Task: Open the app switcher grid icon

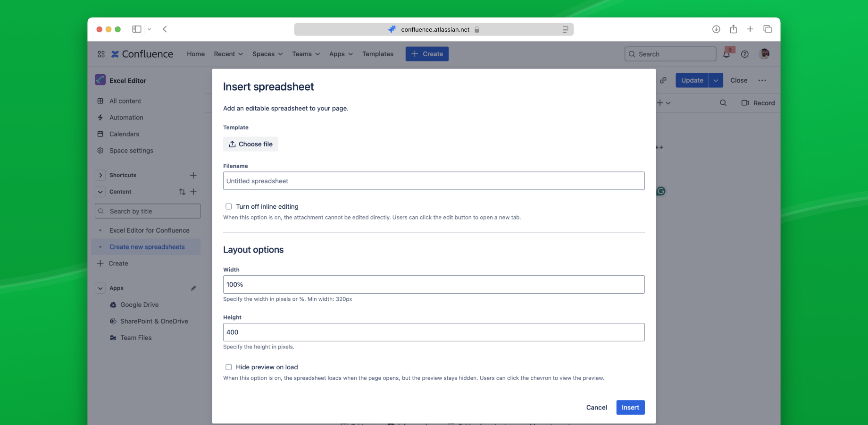Action: point(101,54)
